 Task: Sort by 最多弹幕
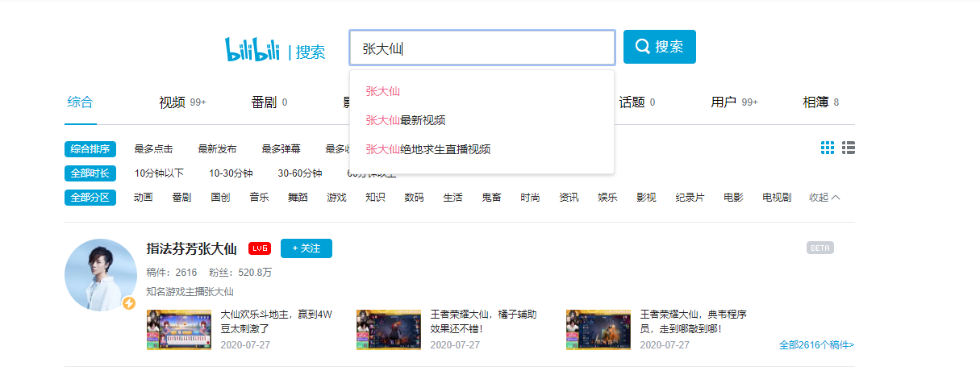click(x=281, y=149)
